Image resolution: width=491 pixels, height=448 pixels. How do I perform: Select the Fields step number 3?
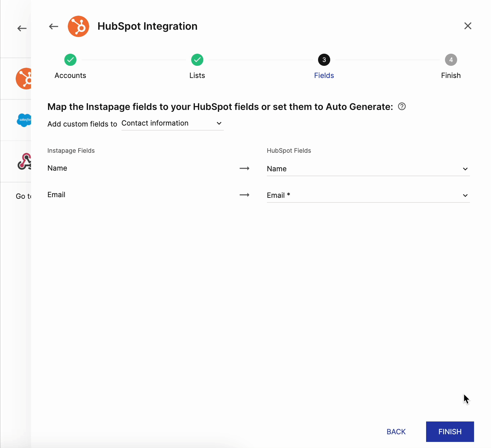click(324, 66)
